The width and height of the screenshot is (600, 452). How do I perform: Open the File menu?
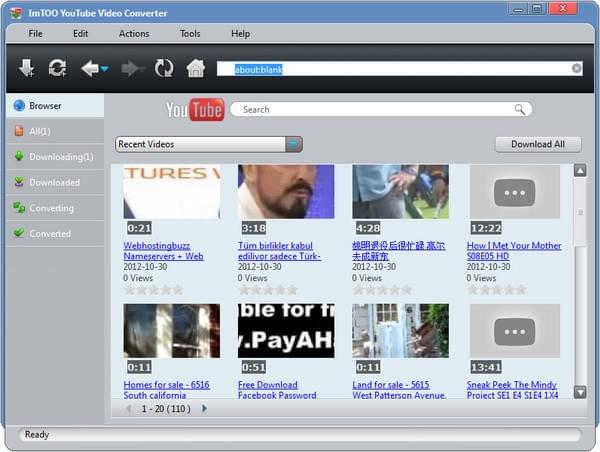(x=35, y=34)
